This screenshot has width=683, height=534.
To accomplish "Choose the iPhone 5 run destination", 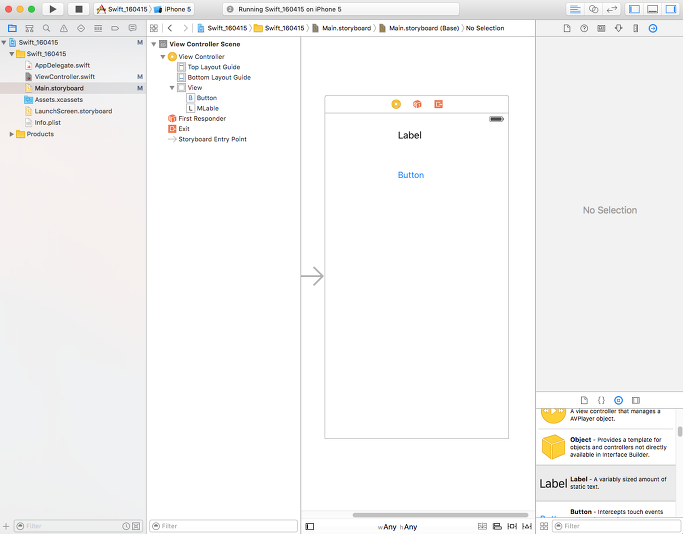I will pyautogui.click(x=173, y=9).
